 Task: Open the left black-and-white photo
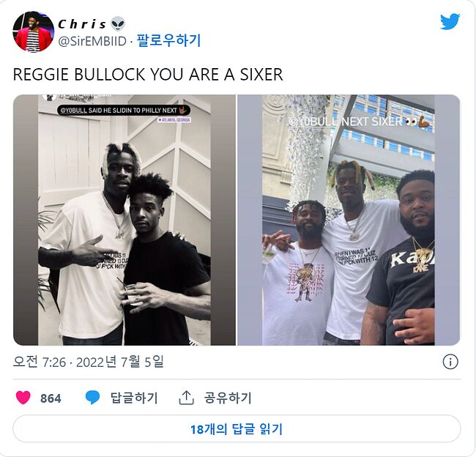click(124, 220)
